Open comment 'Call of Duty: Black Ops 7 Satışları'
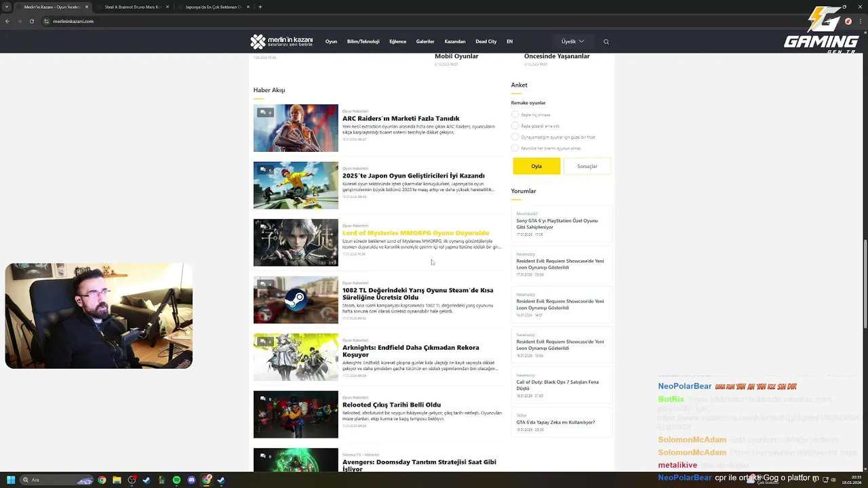 point(557,385)
